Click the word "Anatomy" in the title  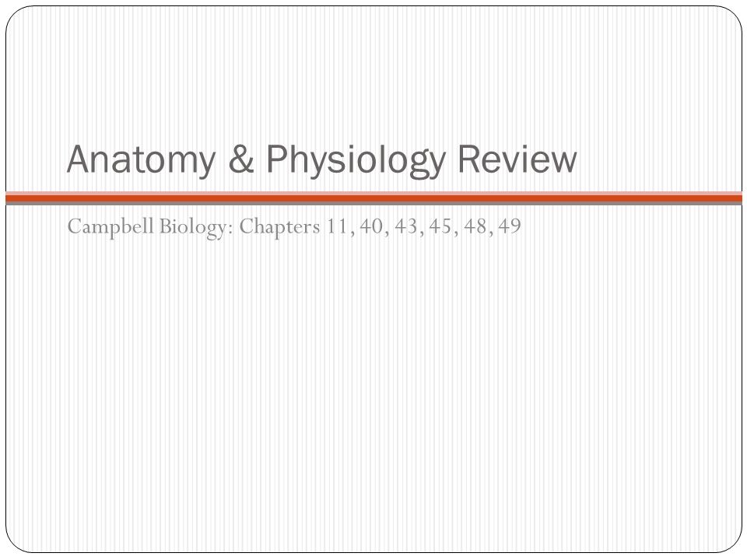pos(142,160)
